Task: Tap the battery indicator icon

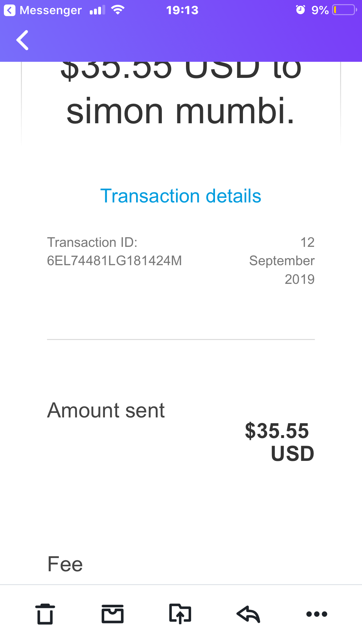Action: coord(344,10)
